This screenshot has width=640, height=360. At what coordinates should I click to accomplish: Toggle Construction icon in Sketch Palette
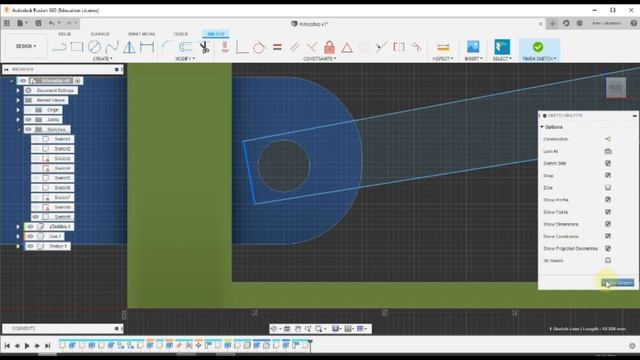click(x=608, y=139)
